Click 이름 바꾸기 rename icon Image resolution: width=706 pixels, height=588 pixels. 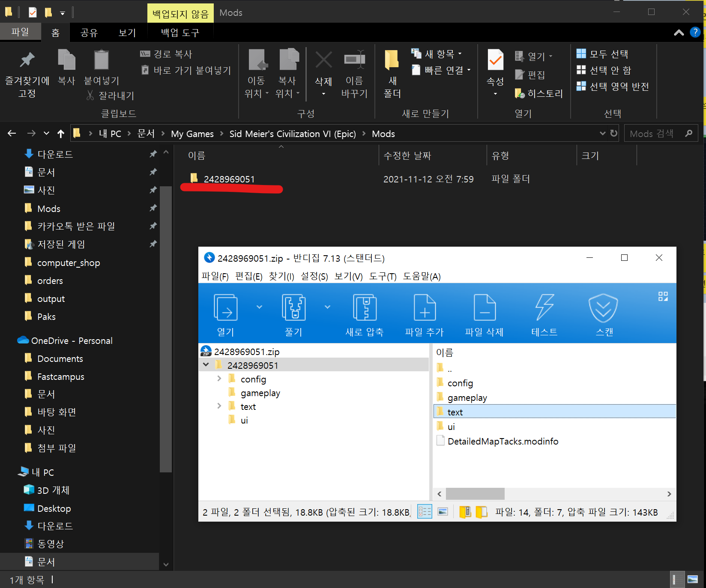[x=354, y=74]
